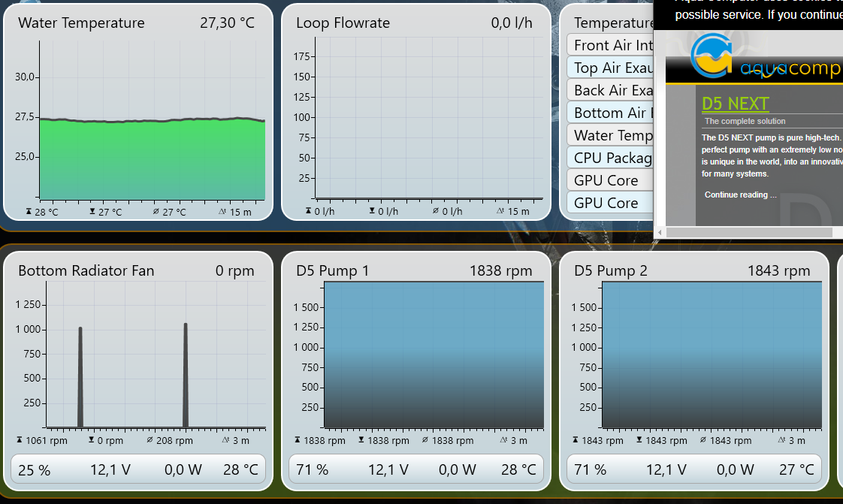Viewport: 843px width, 504px height.
Task: Click the 0,0 W value in D5 Pump 2
Action: pos(735,469)
